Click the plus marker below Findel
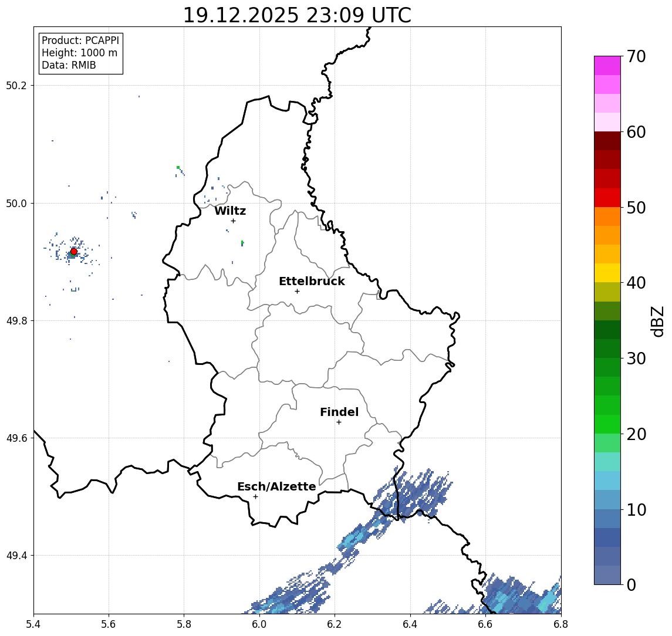Screen dimensions: 672x636 (x=339, y=422)
